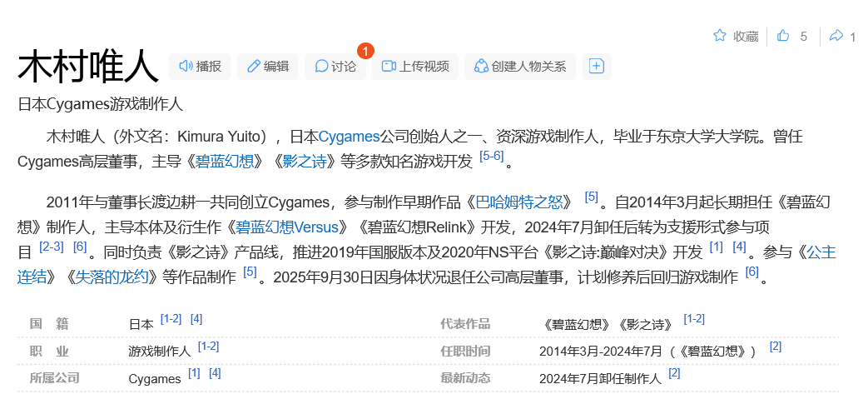
Task: Click the Cygames value in 所属公司 row
Action: pyautogui.click(x=155, y=379)
